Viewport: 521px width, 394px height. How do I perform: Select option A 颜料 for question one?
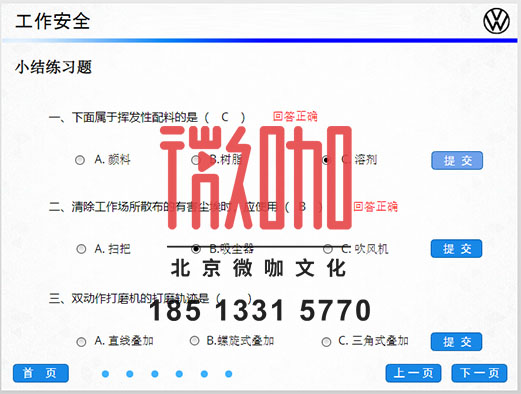click(x=80, y=160)
